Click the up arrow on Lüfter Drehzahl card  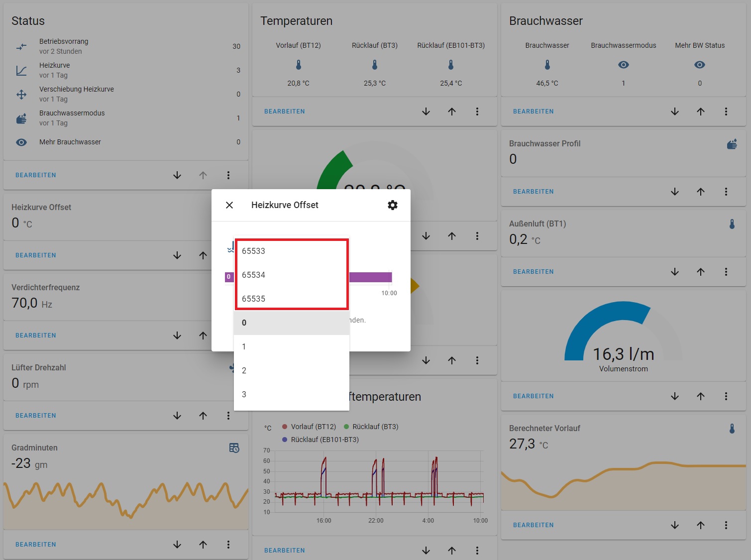[203, 415]
